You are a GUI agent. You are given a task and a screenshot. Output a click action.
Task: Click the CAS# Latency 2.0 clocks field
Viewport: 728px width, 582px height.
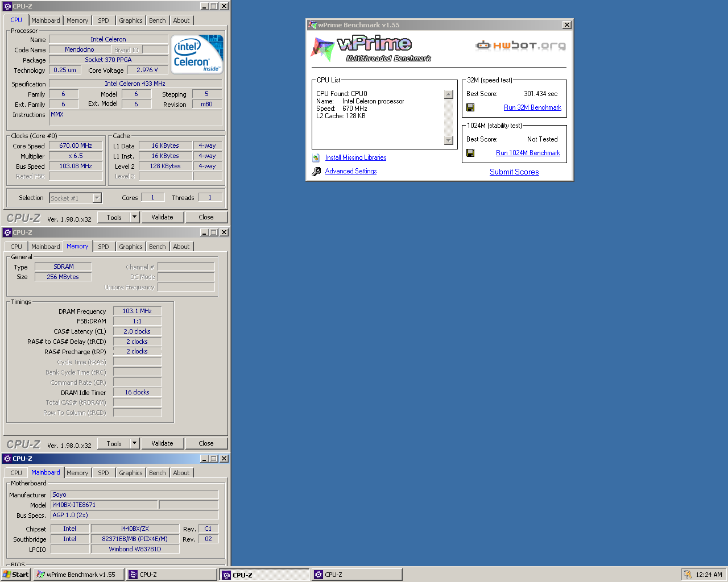point(137,331)
